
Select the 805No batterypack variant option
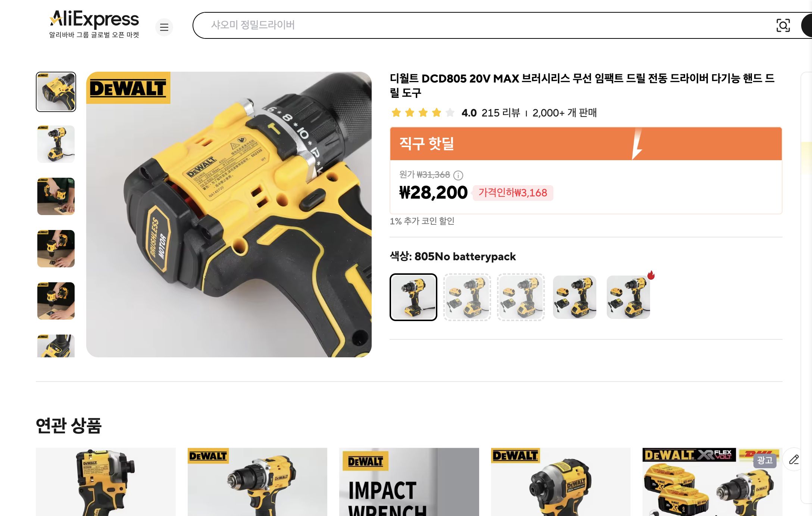tap(413, 297)
